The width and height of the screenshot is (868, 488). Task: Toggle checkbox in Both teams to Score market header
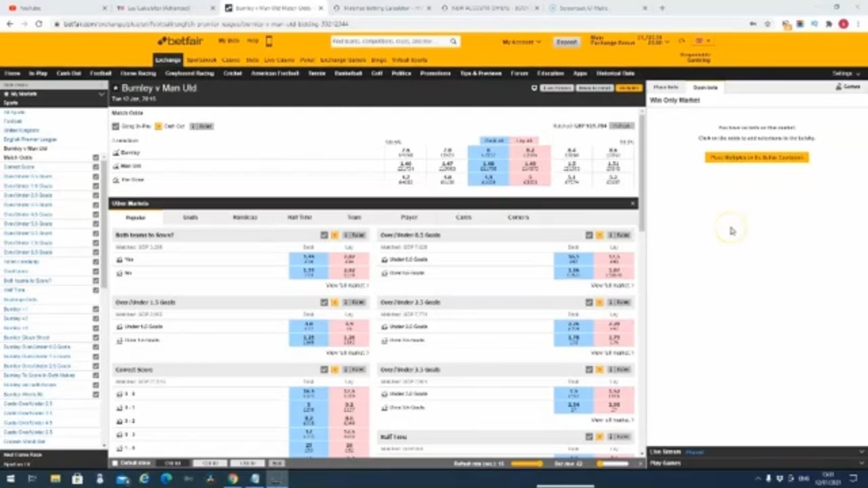pos(324,235)
